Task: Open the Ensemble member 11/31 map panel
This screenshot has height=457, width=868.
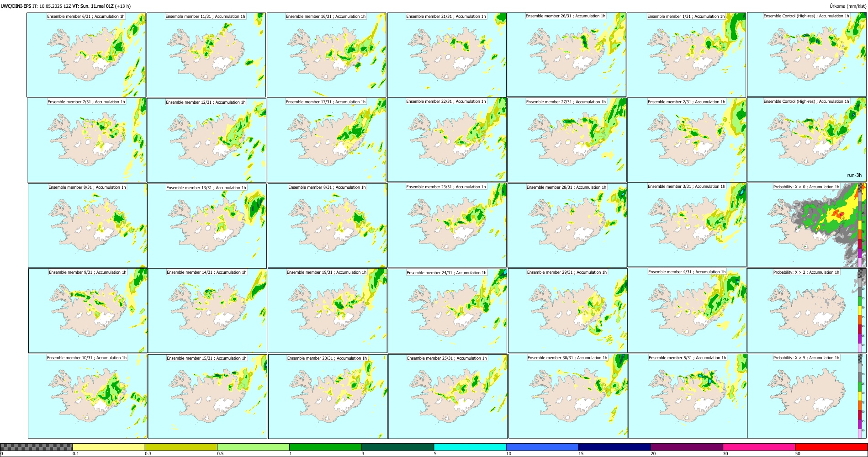Action: 206,55
